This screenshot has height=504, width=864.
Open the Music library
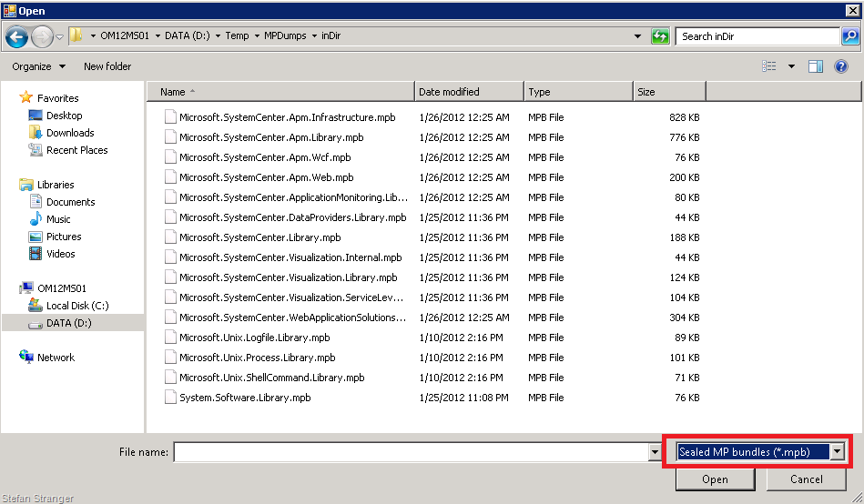tap(58, 219)
